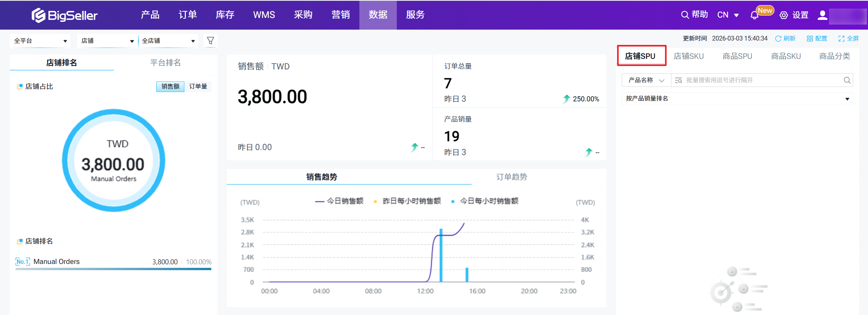
Task: Switch to the 订单趋势 tab
Action: [x=511, y=177]
